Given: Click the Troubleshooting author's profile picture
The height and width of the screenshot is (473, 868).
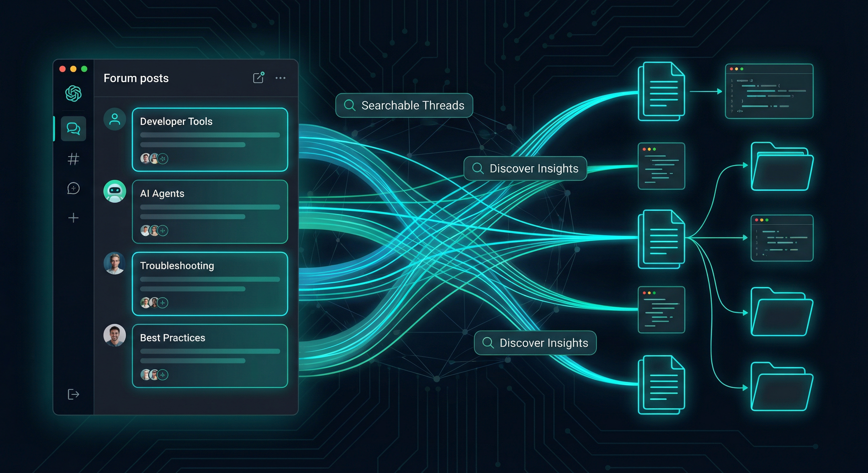Looking at the screenshot, I should (x=114, y=264).
